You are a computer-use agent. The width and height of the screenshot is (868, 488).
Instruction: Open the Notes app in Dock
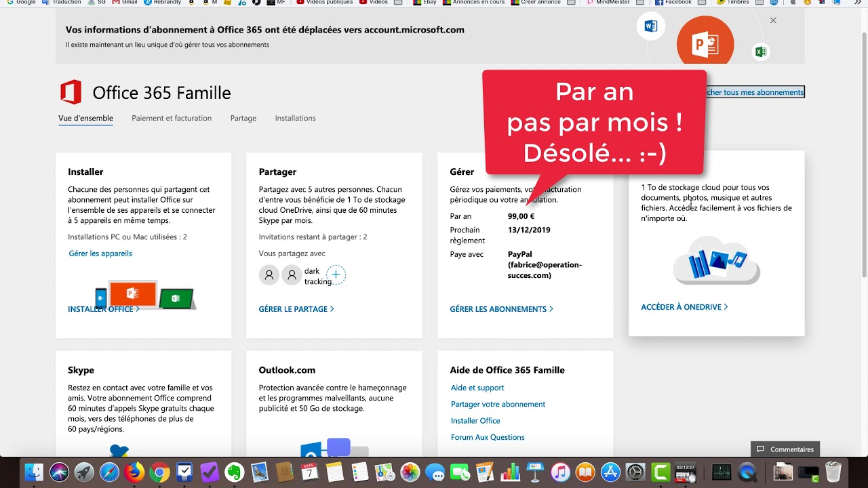(x=335, y=472)
